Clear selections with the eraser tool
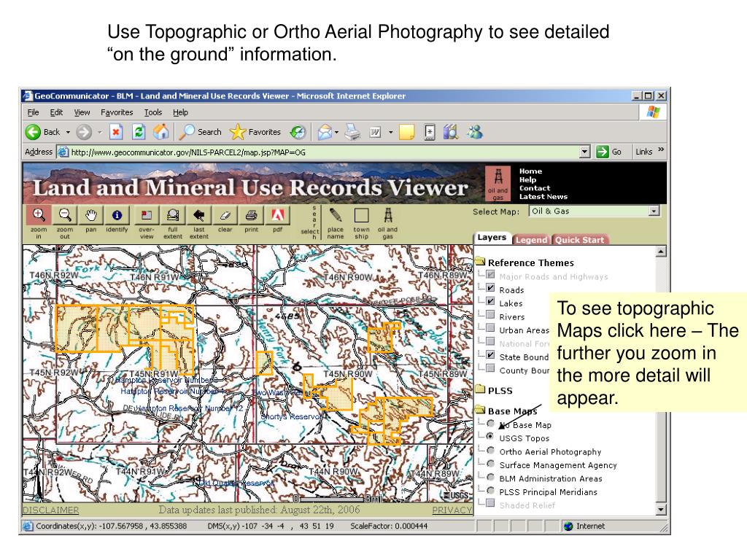 225,216
